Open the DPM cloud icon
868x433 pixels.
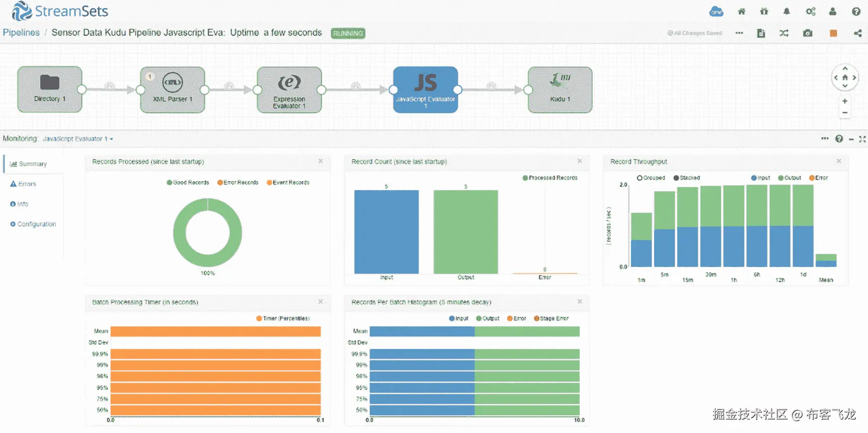point(716,12)
